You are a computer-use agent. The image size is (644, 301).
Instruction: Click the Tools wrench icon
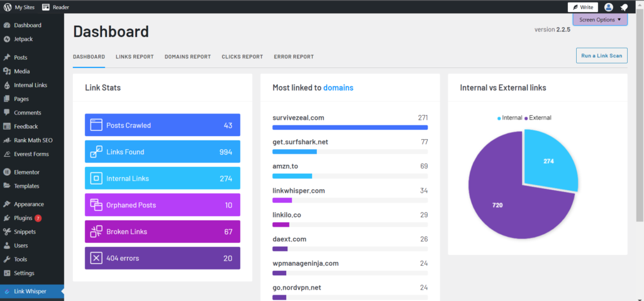6,259
